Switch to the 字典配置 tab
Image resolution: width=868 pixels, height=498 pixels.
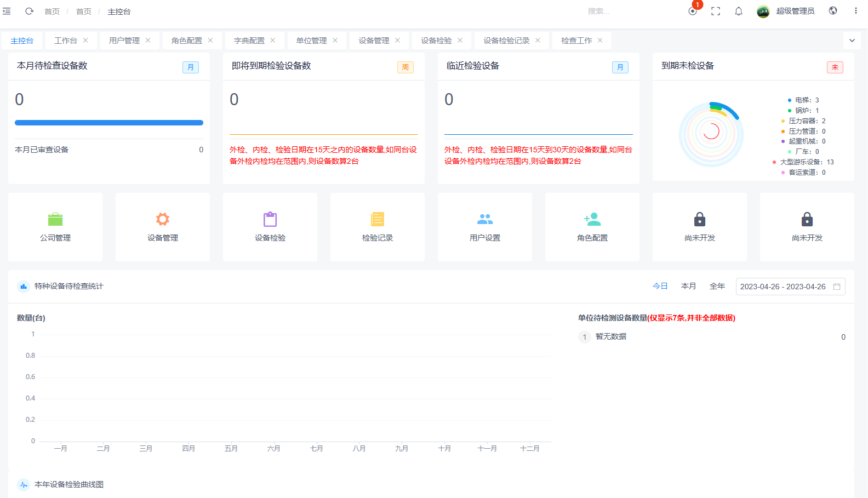pos(249,41)
